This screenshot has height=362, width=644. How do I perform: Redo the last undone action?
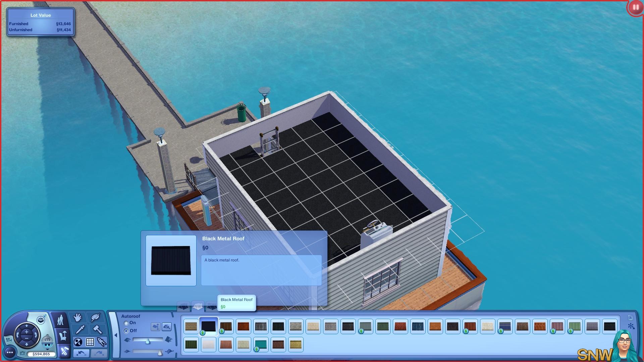click(x=98, y=353)
